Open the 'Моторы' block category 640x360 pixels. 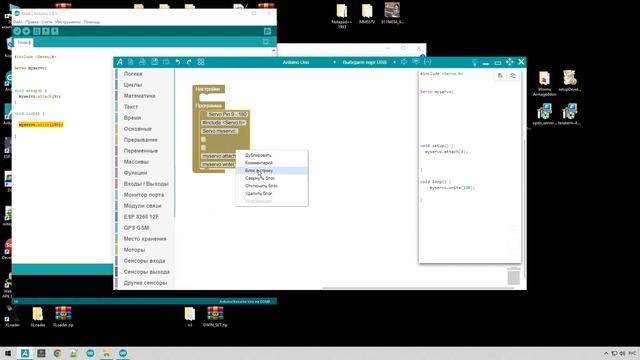click(x=144, y=250)
